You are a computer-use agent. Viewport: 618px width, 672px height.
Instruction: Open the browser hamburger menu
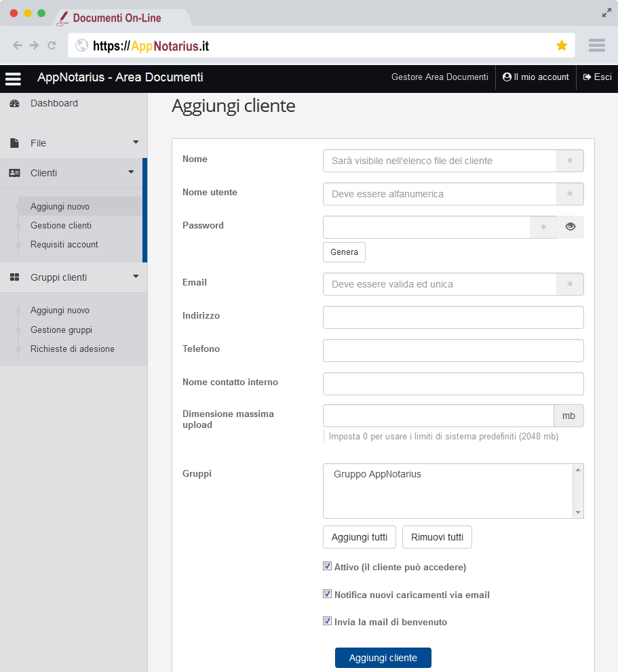[x=597, y=45]
